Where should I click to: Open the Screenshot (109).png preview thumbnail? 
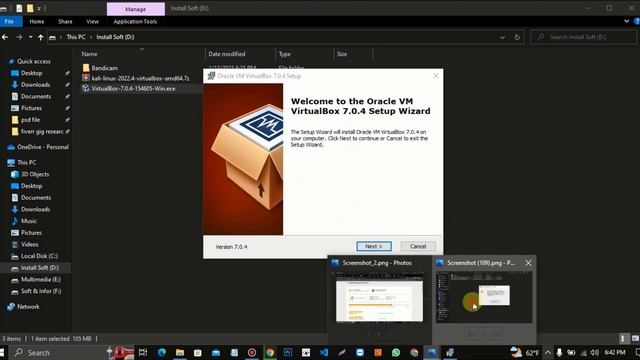click(x=484, y=297)
